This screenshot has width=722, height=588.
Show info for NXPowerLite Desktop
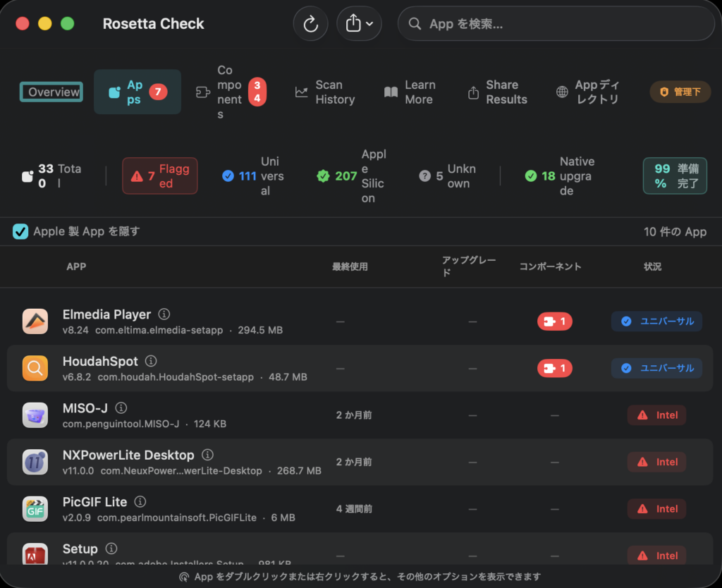point(208,455)
